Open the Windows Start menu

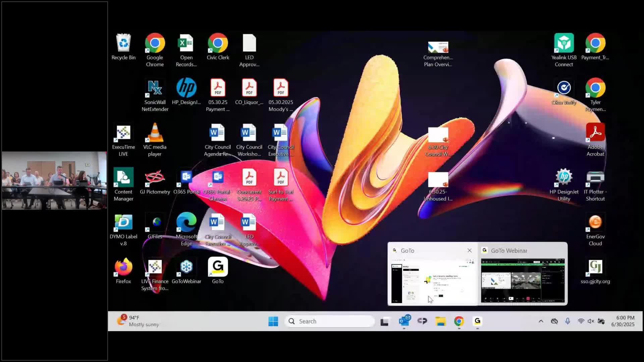273,321
